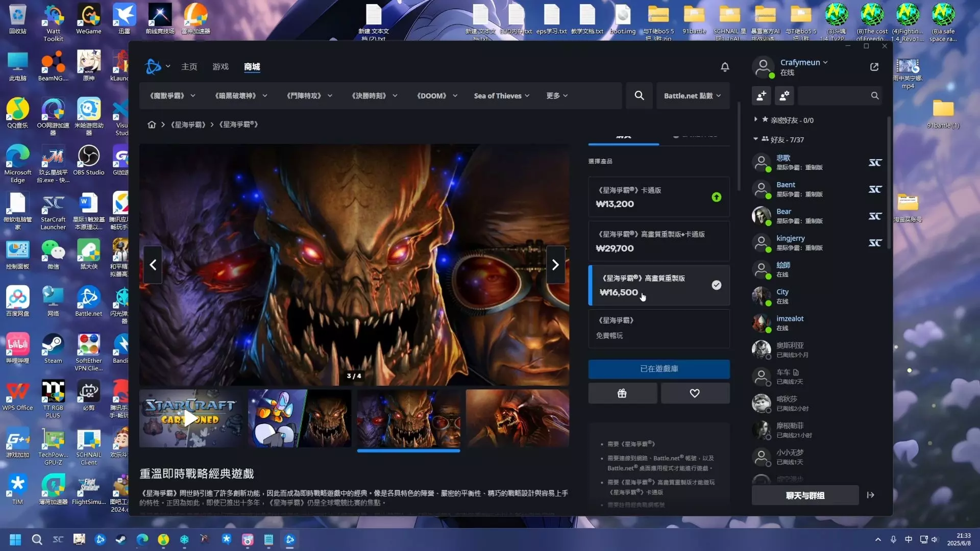
Task: Click the home breadcrumb icon
Action: 152,124
